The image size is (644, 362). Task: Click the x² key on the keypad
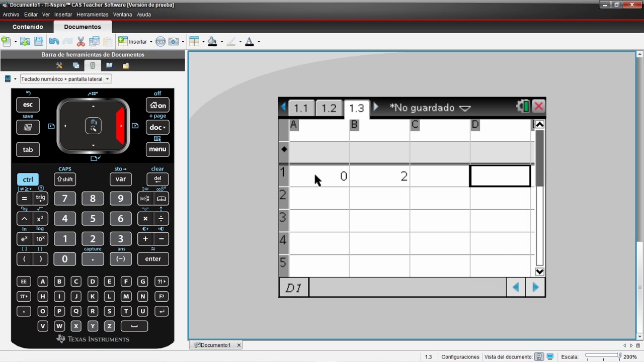40,219
